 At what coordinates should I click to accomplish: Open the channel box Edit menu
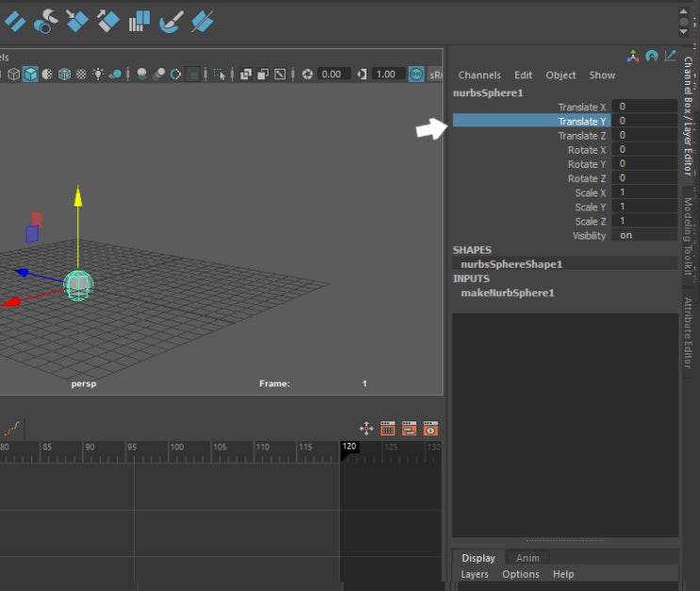(x=523, y=75)
